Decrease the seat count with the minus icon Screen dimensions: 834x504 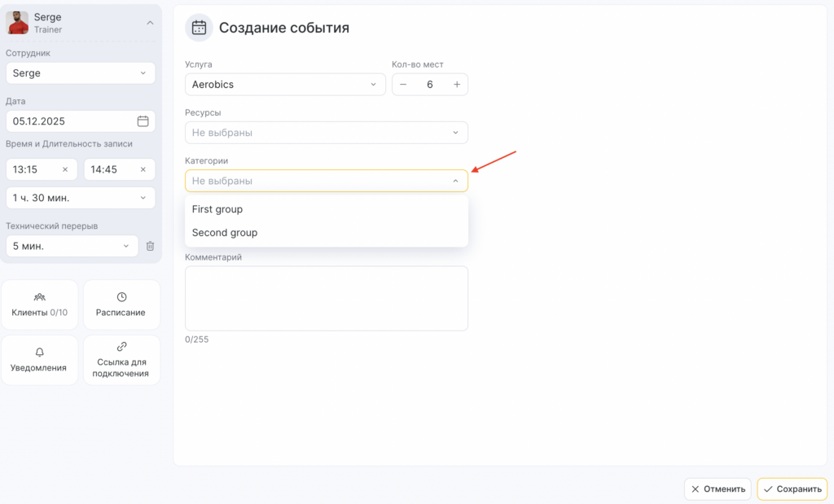click(x=403, y=85)
